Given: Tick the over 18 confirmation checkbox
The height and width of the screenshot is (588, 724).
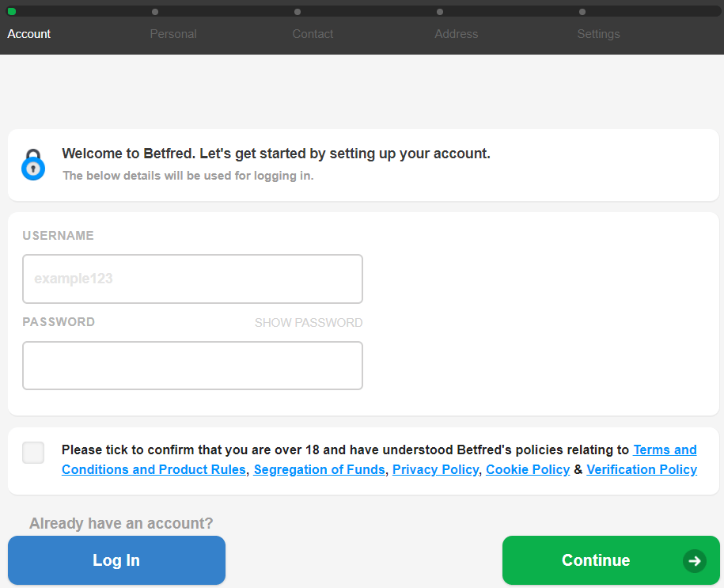Looking at the screenshot, I should (33, 453).
